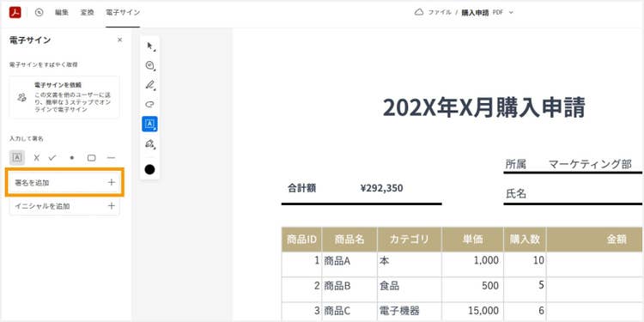Viewport: 644px width, 322px height.
Task: Click the people icon in the request card
Action: tap(21, 97)
